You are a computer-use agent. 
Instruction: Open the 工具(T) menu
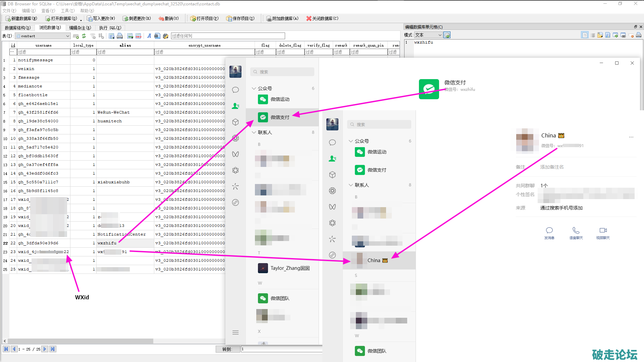(67, 11)
